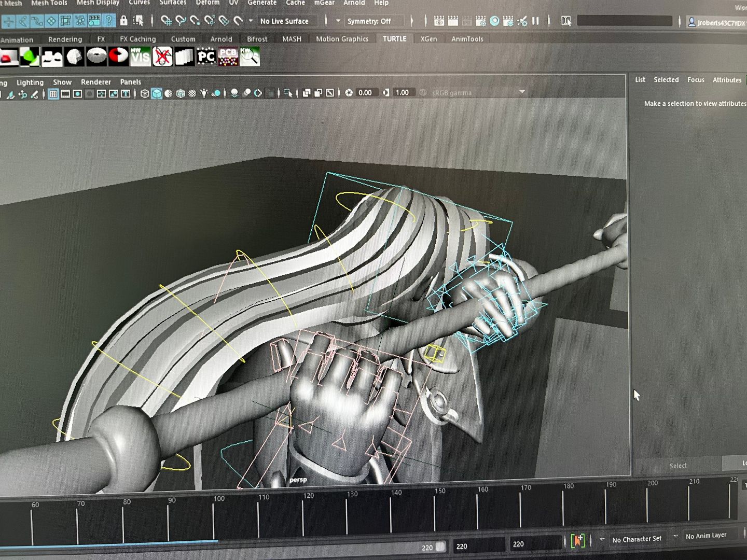Toggle use all lights in viewport

pyautogui.click(x=204, y=93)
